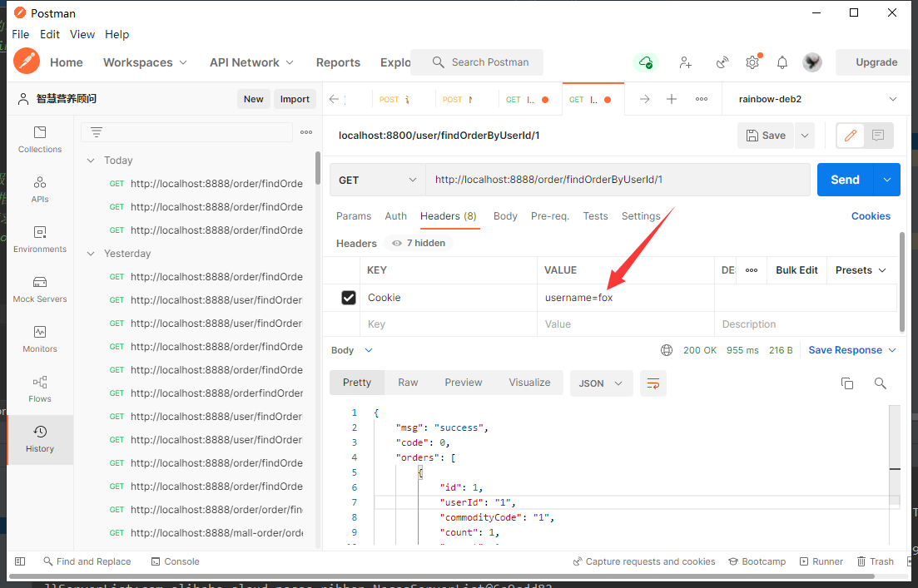
Task: Click the network globe icon
Action: point(667,350)
